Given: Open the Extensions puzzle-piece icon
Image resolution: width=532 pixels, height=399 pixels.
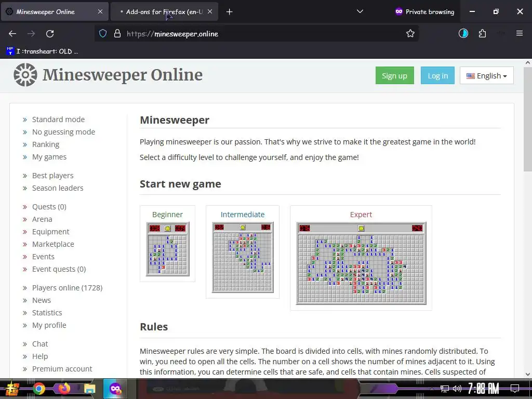Looking at the screenshot, I should pyautogui.click(x=482, y=34).
